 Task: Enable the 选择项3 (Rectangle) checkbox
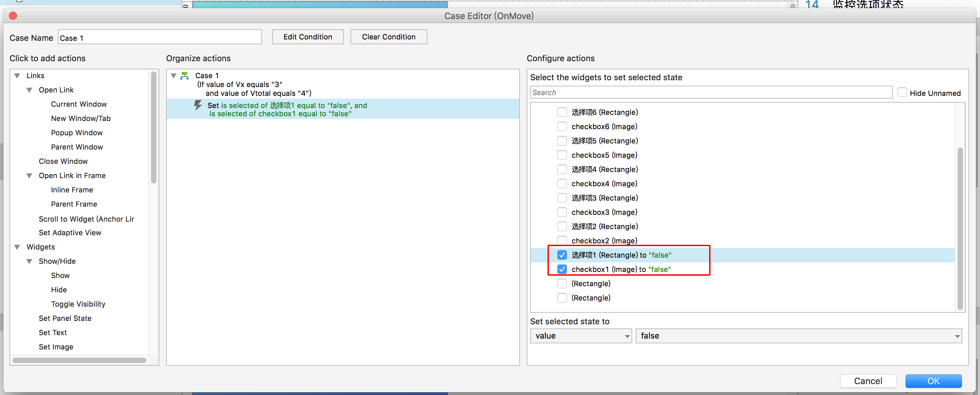562,198
